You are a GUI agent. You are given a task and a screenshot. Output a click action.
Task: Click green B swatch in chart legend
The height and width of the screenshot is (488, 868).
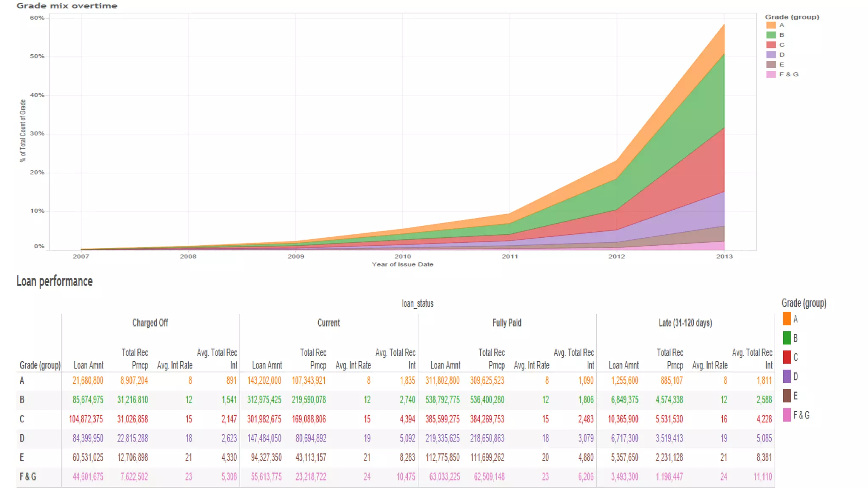coord(771,35)
